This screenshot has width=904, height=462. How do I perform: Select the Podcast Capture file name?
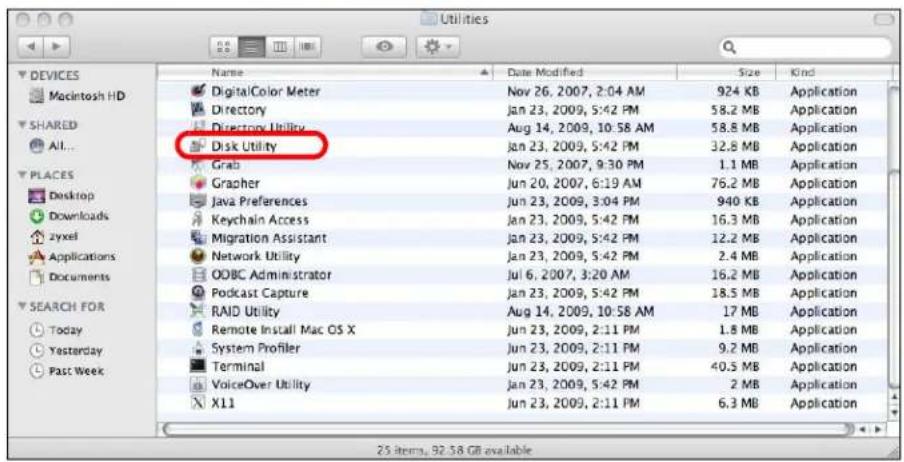259,293
